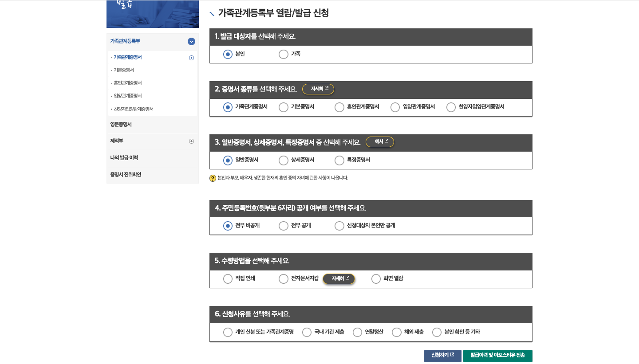Expand the 제적부 sidebar section
This screenshot has width=639, height=364.
point(191,141)
